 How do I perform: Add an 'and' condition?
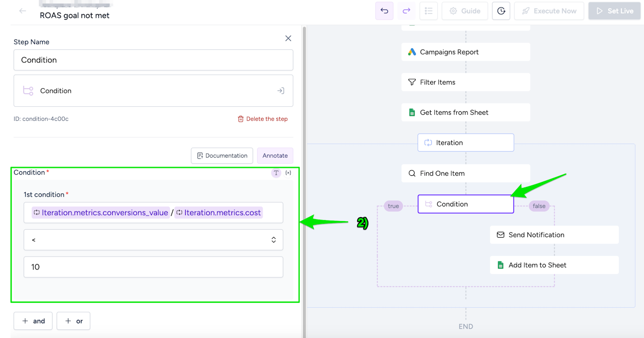coord(33,321)
